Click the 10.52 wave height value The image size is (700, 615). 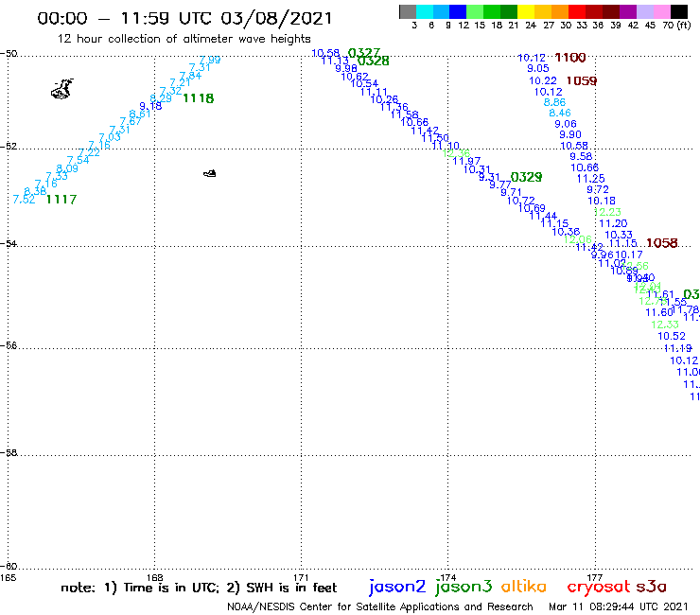pyautogui.click(x=672, y=336)
